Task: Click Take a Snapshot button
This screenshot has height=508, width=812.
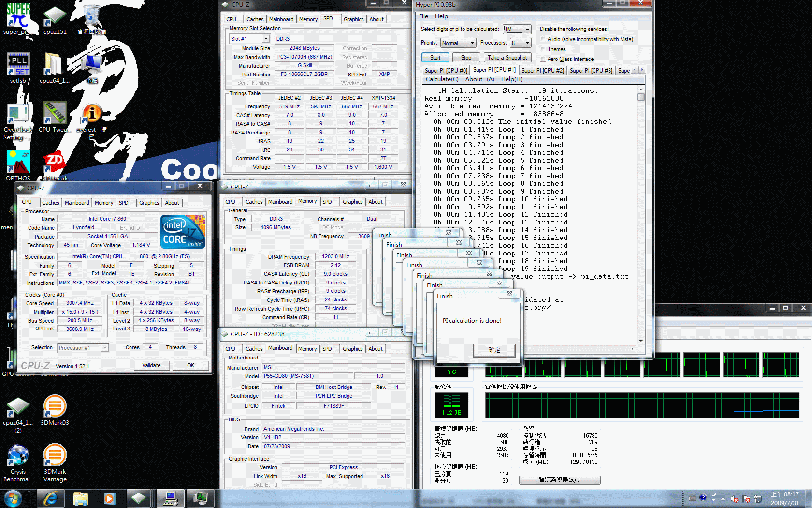Action: coord(507,58)
